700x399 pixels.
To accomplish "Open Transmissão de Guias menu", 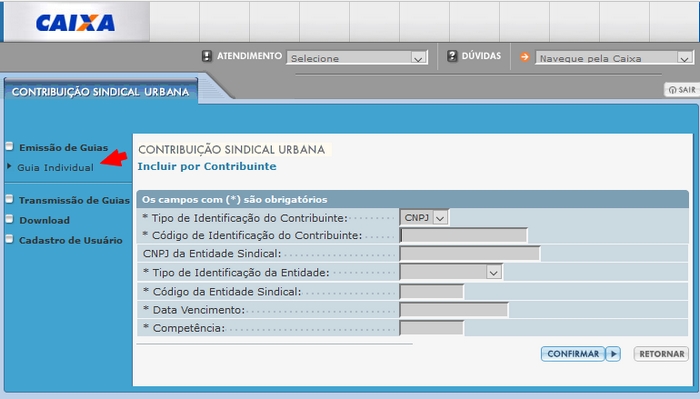I will coord(74,200).
